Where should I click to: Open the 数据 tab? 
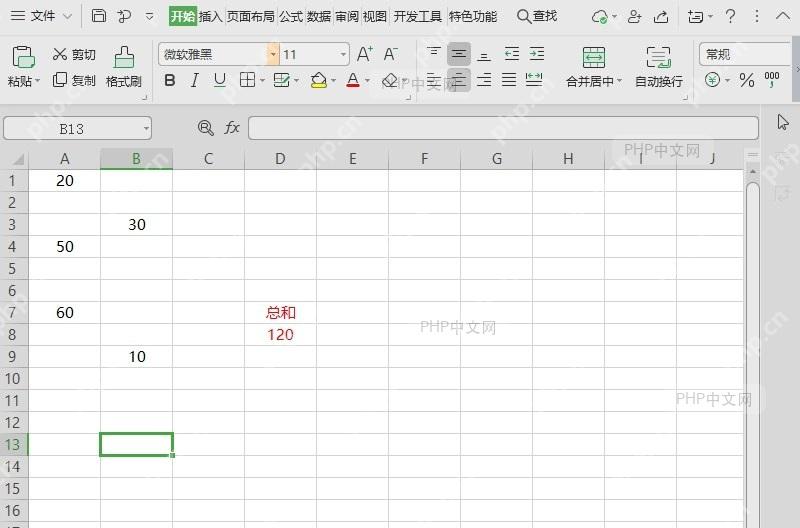319,16
